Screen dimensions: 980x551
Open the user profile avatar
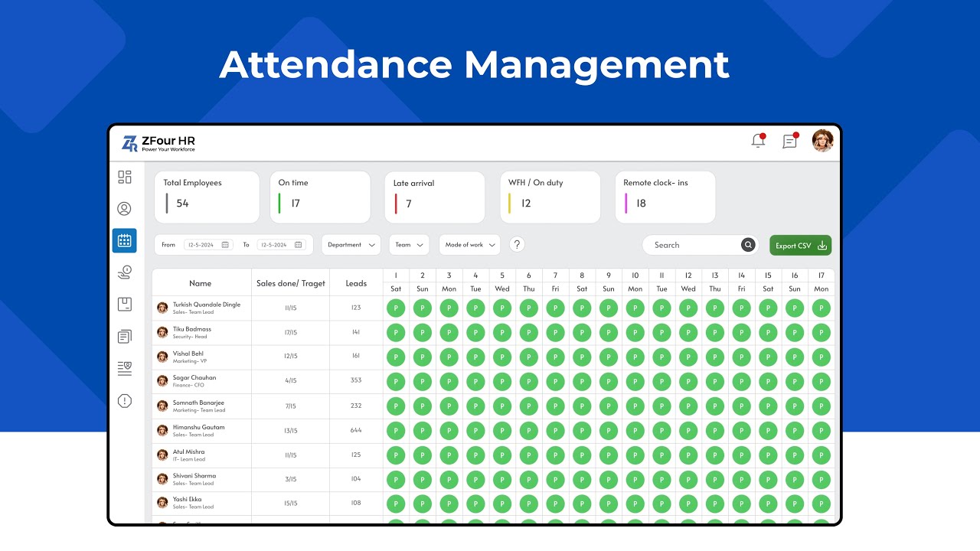tap(822, 141)
